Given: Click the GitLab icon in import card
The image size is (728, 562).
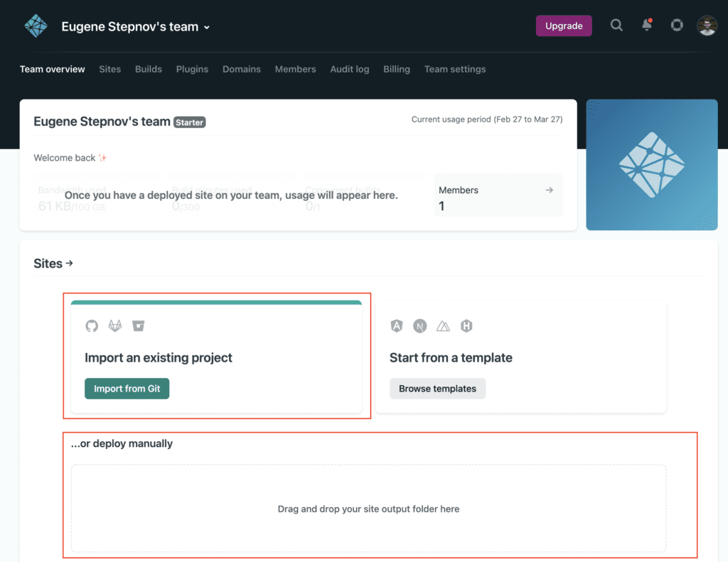Looking at the screenshot, I should click(x=115, y=326).
